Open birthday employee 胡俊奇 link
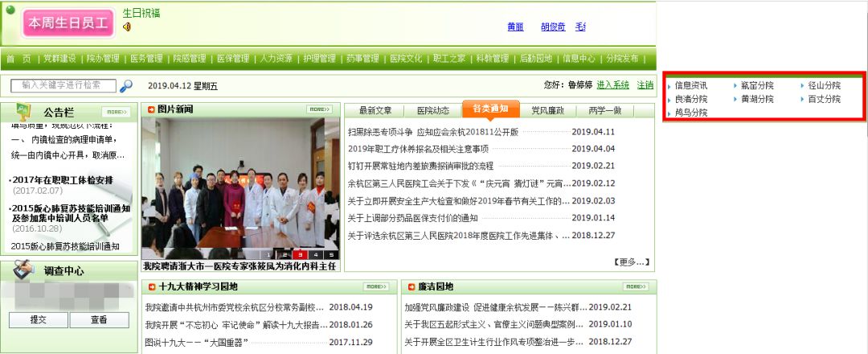The height and width of the screenshot is (354, 868). pyautogui.click(x=553, y=27)
